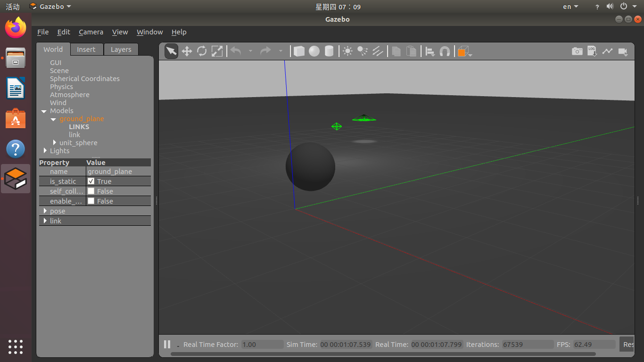Start video recording icon

coord(623,51)
